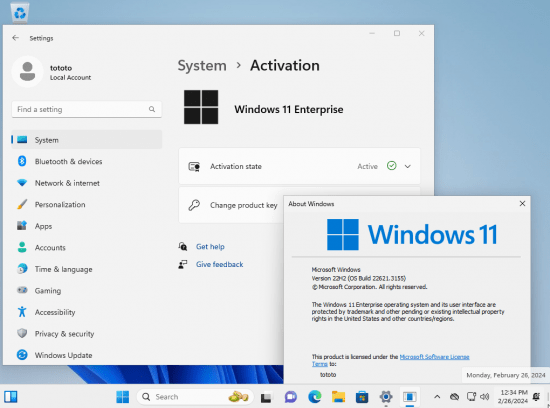
Task: Click the taskbar Search box
Action: tap(195, 397)
